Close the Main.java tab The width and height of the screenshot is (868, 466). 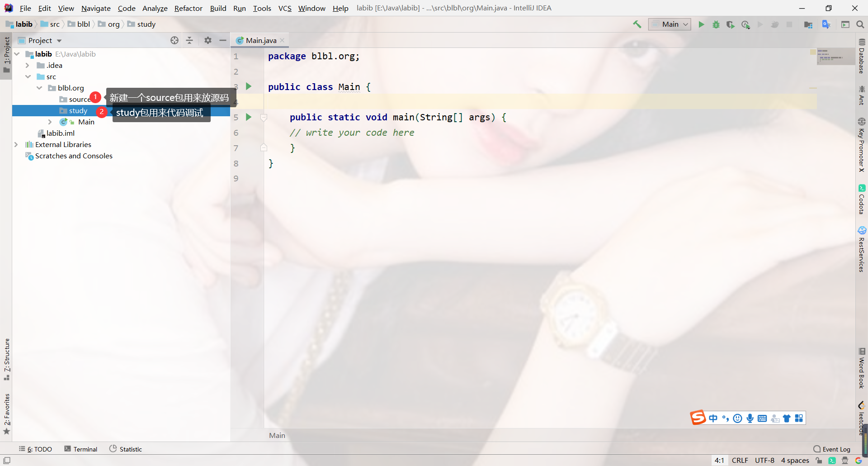click(x=282, y=40)
